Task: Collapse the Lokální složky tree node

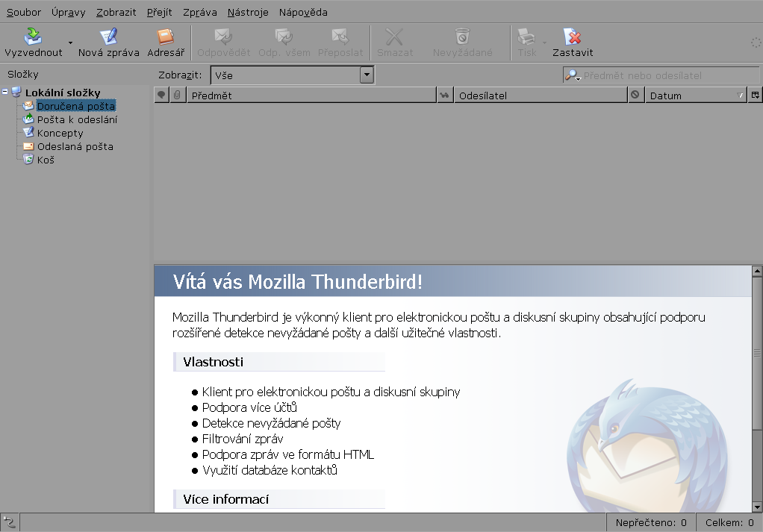Action: 5,92
